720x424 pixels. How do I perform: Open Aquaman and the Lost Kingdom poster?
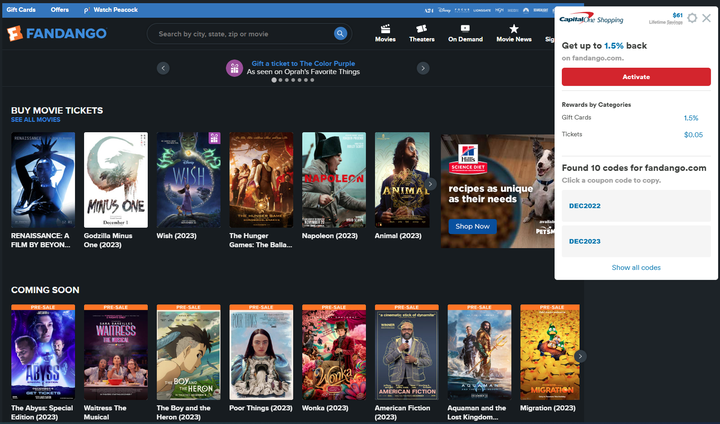(x=479, y=352)
